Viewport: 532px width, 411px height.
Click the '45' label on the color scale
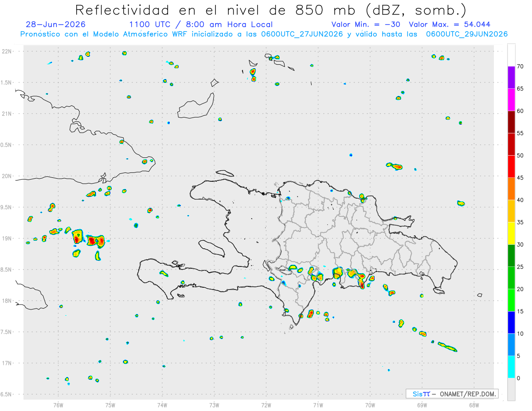pos(520,178)
